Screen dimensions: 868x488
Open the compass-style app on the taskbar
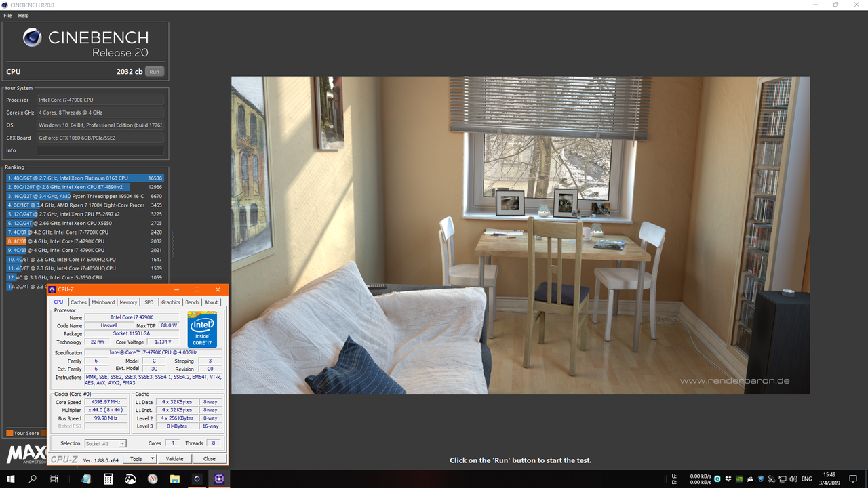[x=152, y=479]
